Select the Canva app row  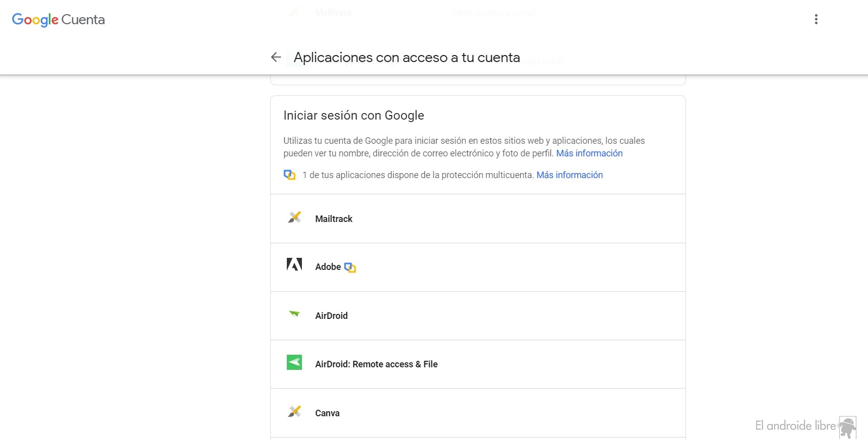point(478,413)
